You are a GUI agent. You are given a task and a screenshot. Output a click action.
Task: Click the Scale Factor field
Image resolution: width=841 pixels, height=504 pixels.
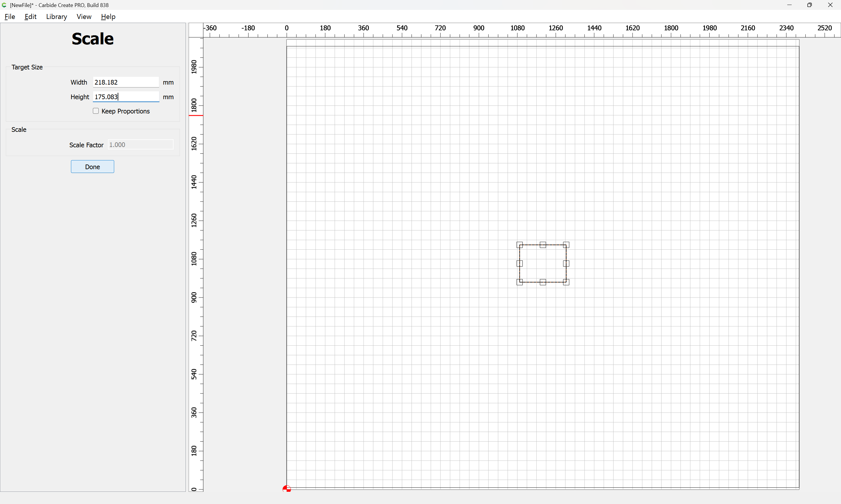140,145
